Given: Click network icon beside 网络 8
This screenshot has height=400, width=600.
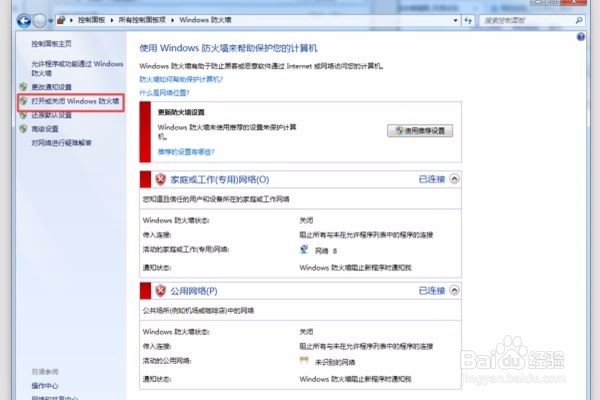Looking at the screenshot, I should point(304,250).
